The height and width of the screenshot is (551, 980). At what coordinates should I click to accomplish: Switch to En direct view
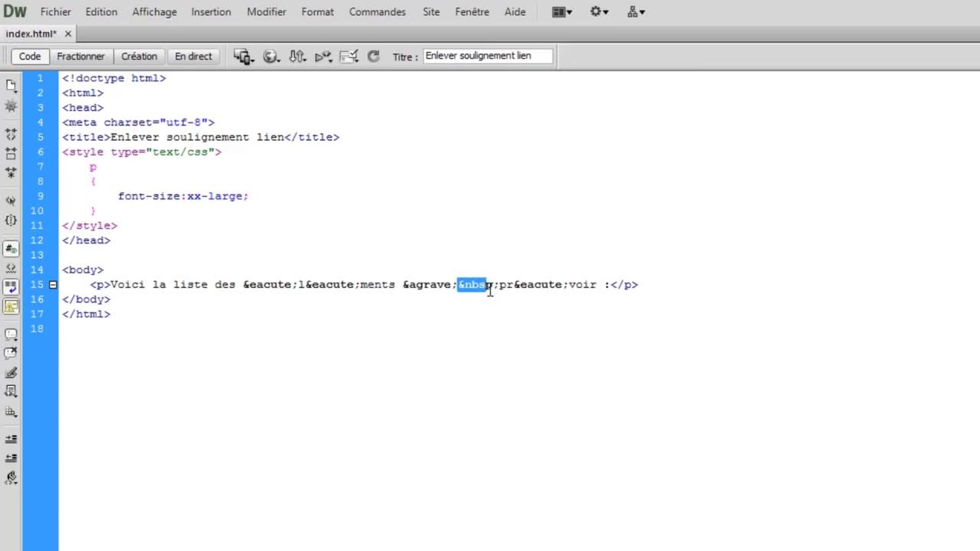193,56
